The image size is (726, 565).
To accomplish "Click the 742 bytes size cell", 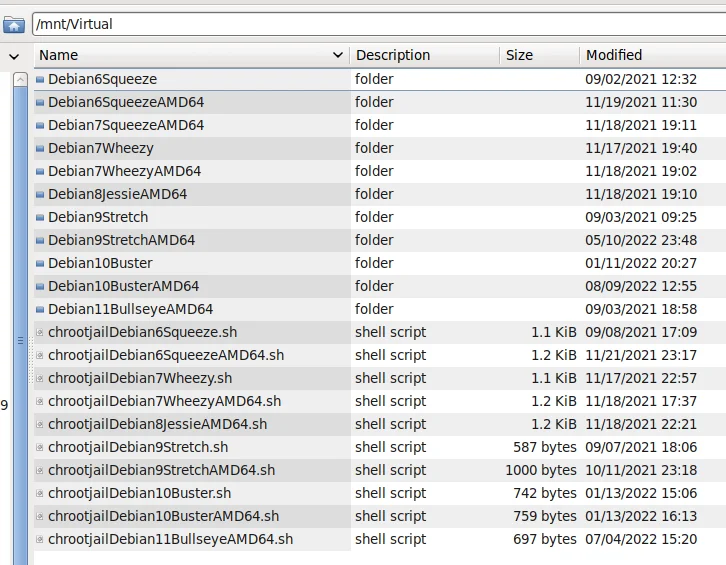I will pyautogui.click(x=545, y=493).
